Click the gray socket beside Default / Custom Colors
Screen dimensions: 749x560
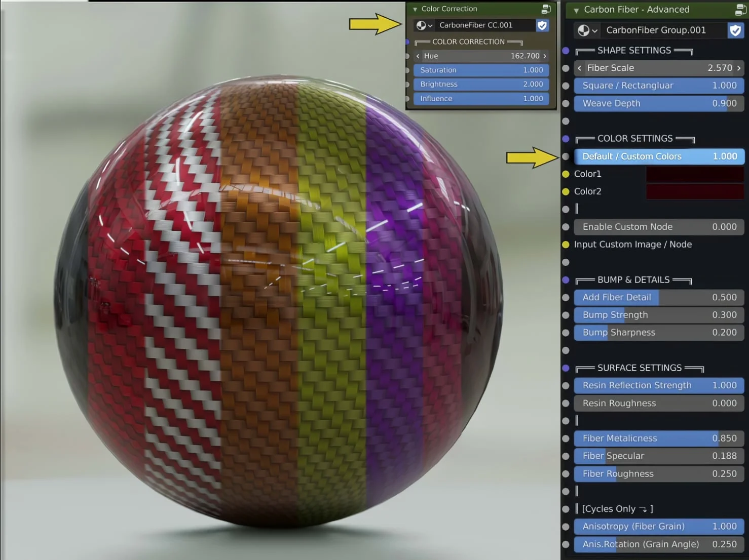click(x=566, y=156)
